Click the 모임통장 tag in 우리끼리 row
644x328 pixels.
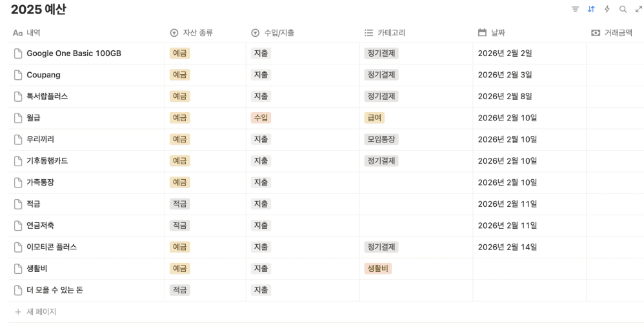pos(381,139)
